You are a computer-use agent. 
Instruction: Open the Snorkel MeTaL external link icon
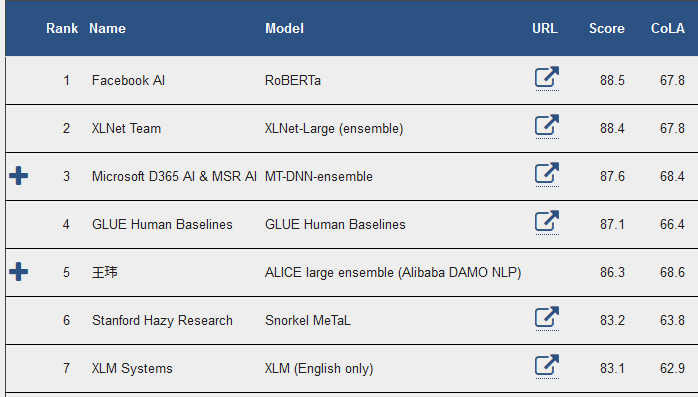tap(547, 318)
